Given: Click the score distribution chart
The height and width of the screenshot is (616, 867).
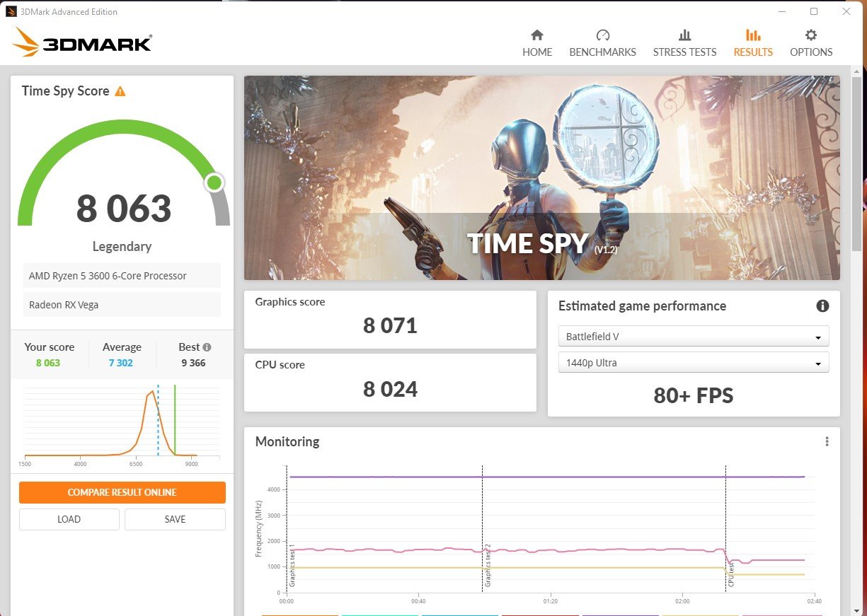Looking at the screenshot, I should click(x=122, y=424).
